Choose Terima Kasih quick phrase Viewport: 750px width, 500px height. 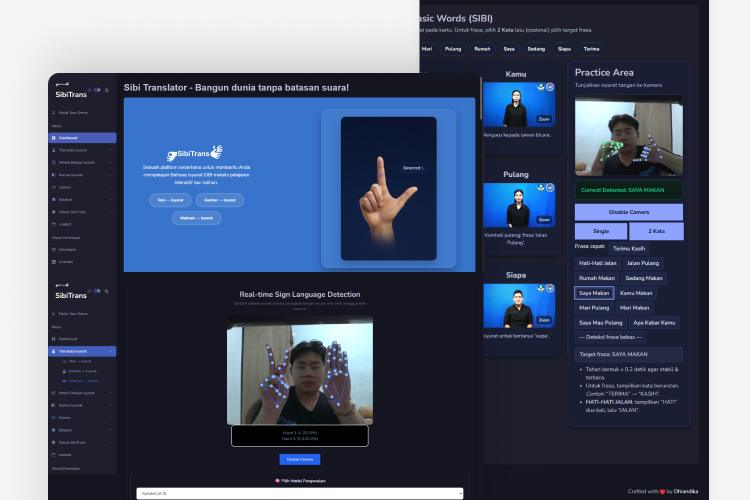[x=629, y=248]
